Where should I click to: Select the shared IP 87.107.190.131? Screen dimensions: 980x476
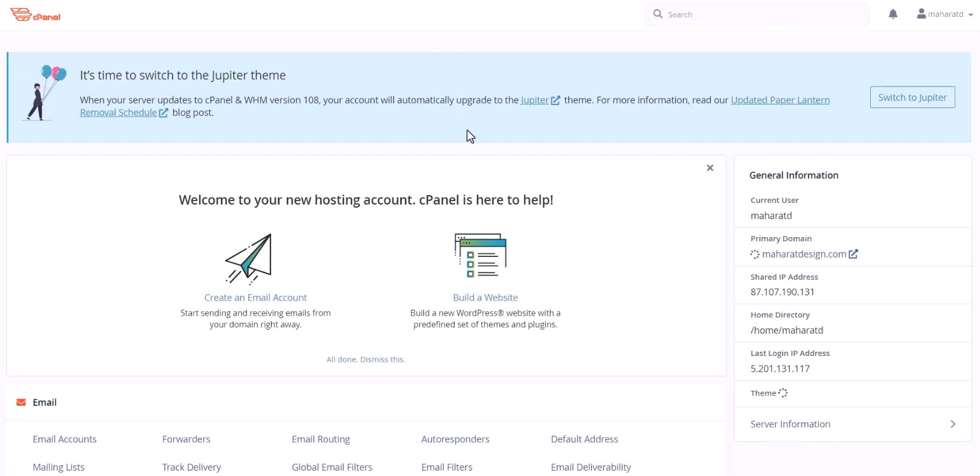(783, 292)
